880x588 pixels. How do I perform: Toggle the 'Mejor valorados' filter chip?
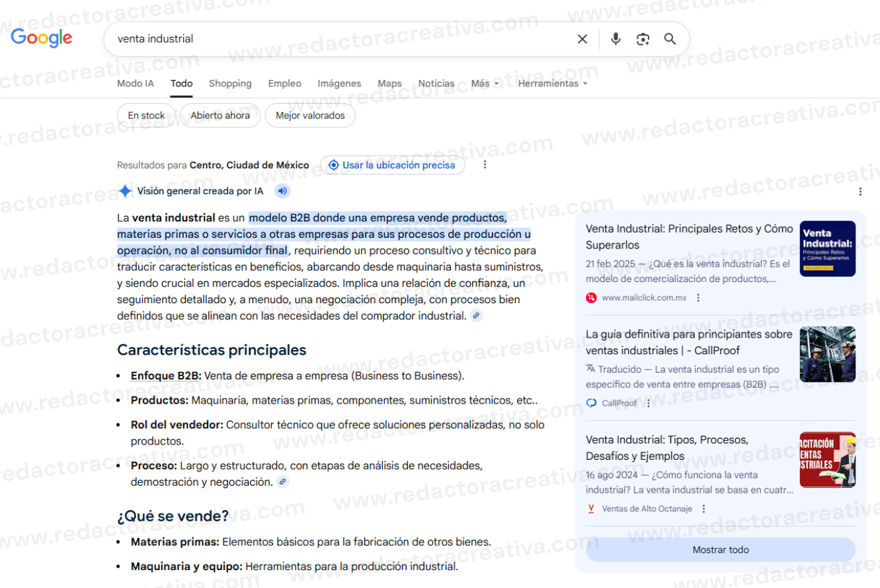[x=310, y=116]
